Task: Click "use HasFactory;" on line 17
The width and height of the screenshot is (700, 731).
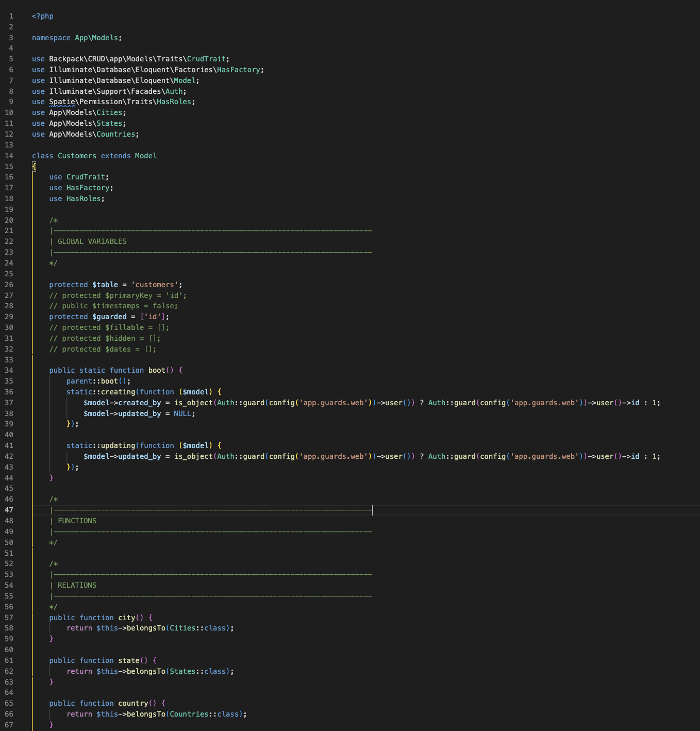Action: (x=81, y=188)
